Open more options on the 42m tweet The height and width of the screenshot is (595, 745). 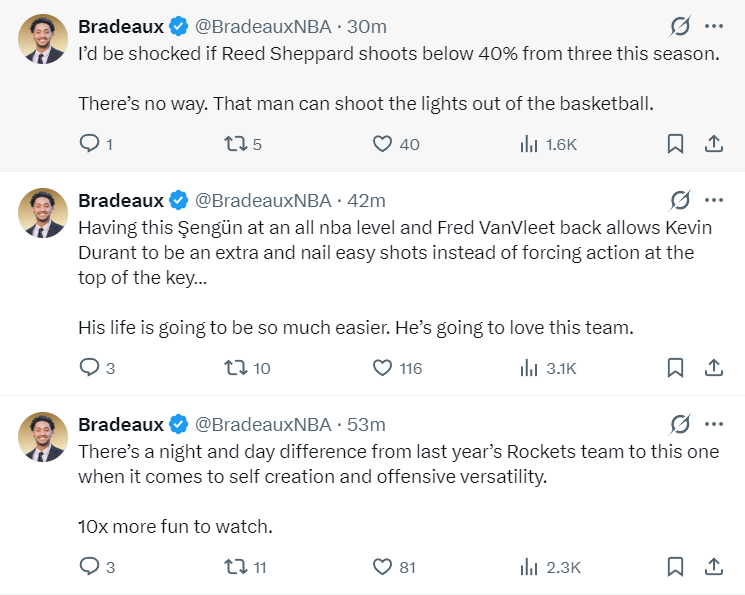(x=714, y=200)
